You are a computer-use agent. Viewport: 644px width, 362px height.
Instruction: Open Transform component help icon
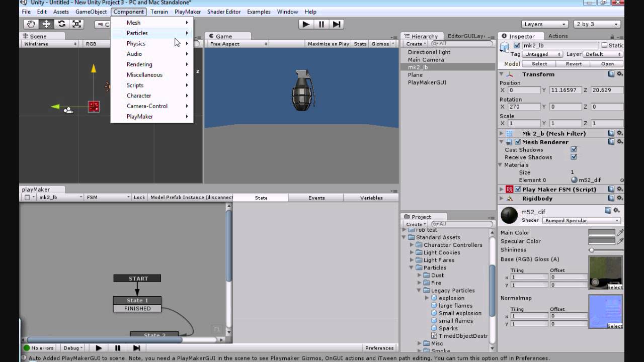click(x=611, y=74)
